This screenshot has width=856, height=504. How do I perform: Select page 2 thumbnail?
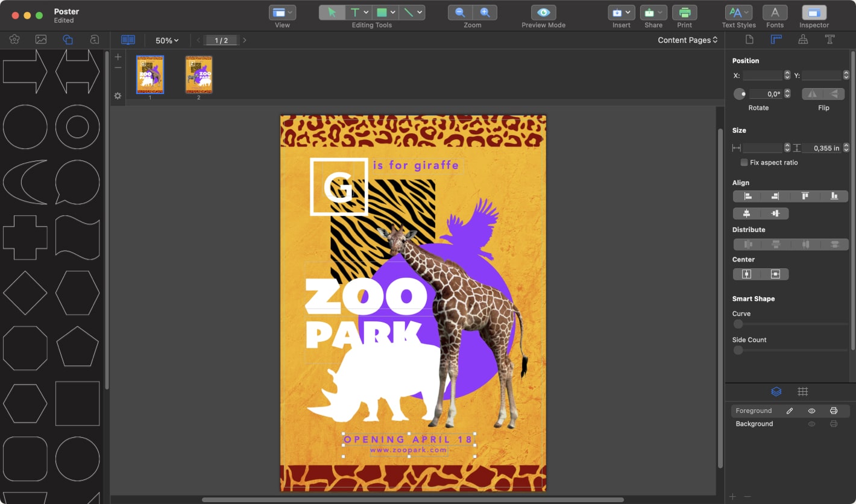tap(199, 74)
